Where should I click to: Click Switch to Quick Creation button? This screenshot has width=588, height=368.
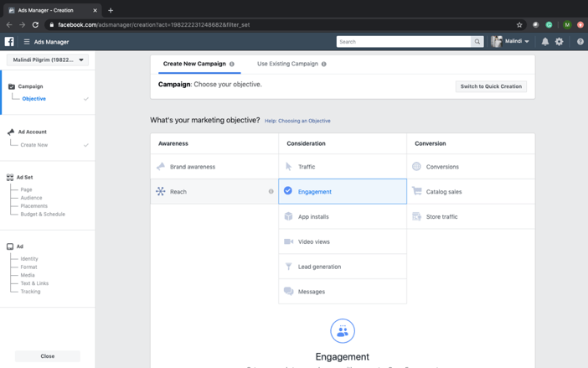click(x=491, y=86)
